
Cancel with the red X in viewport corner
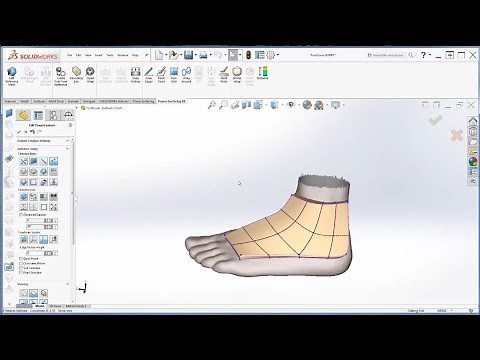coord(457,135)
